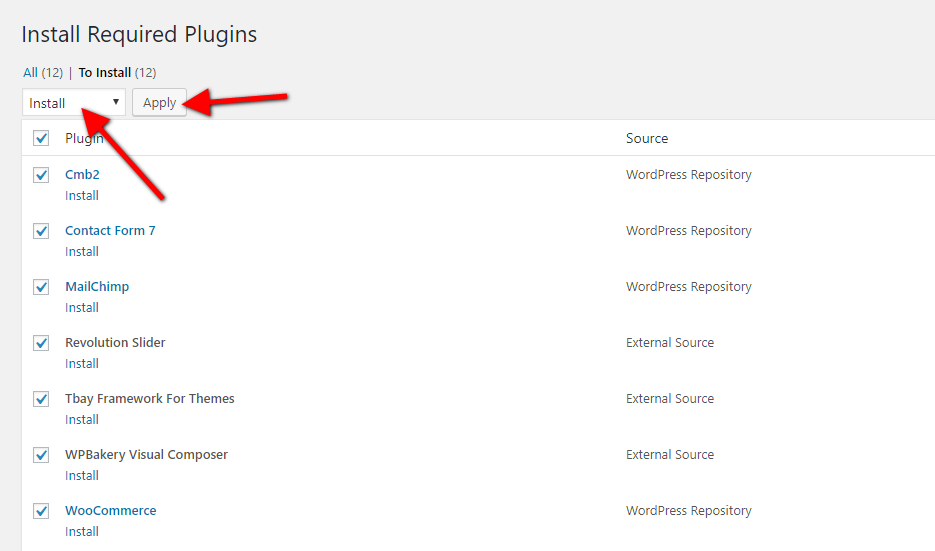Image resolution: width=935 pixels, height=551 pixels.
Task: Deselect the MailChimp plugin checkbox
Action: [41, 287]
